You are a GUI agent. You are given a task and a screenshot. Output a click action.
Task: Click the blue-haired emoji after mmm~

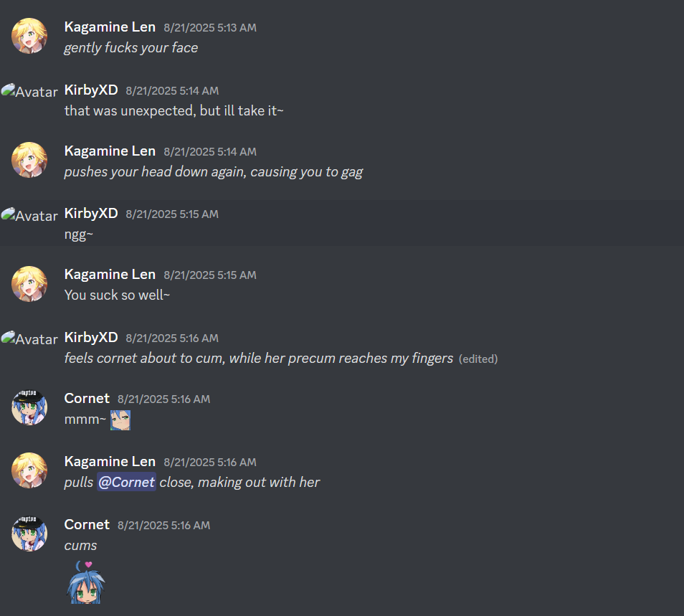point(120,420)
